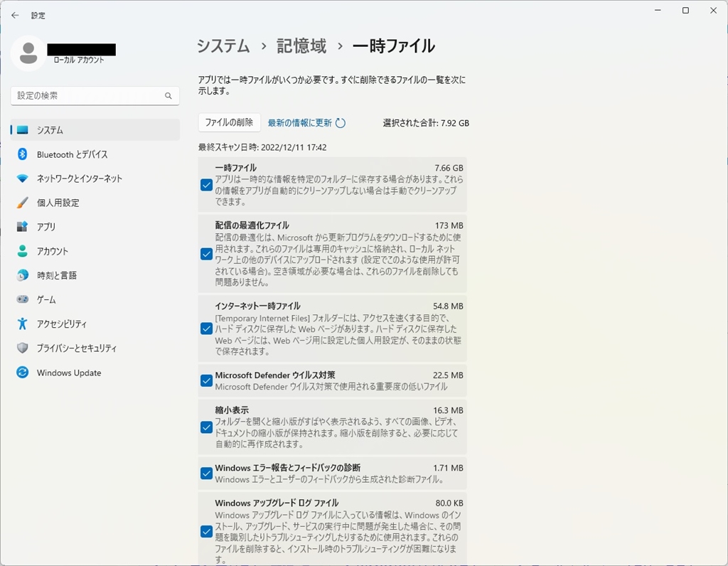Open the アプリ settings page
This screenshot has width=728, height=566.
click(x=95, y=227)
